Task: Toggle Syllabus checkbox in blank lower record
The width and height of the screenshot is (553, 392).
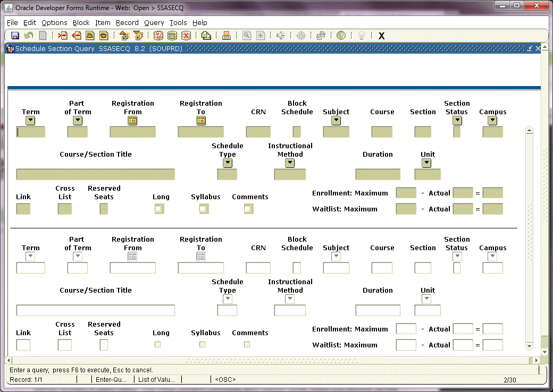Action: point(203,344)
